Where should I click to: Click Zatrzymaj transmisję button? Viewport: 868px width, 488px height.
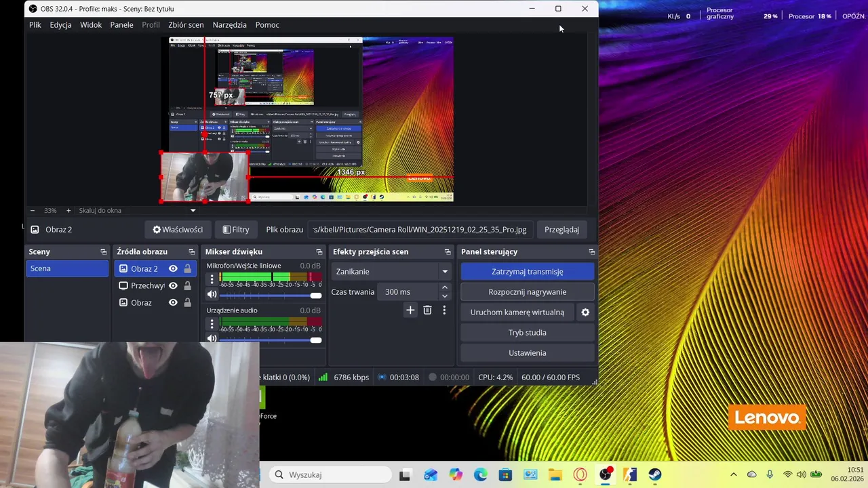pos(528,271)
